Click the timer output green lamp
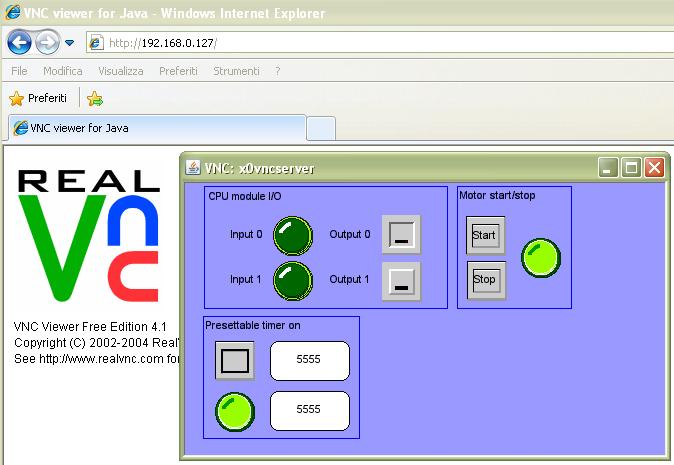Screen dimensions: 674x465 coord(235,411)
